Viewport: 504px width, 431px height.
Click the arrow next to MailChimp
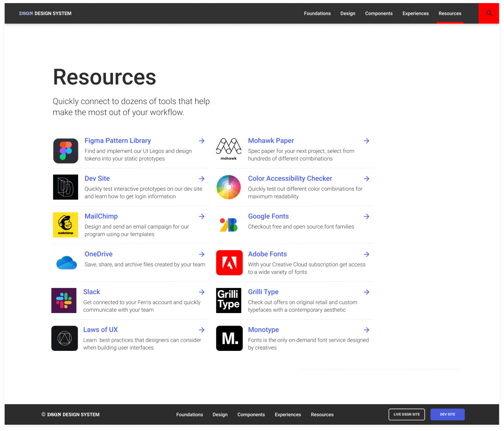[x=202, y=217]
